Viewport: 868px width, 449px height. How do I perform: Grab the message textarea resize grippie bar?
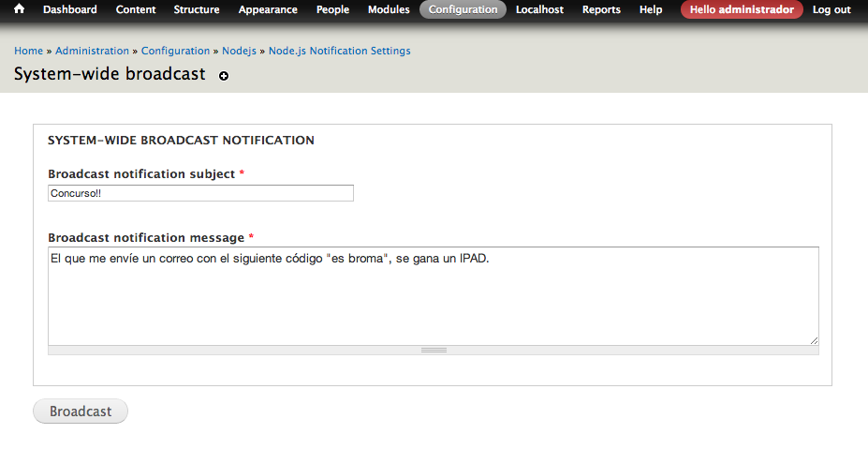point(433,351)
